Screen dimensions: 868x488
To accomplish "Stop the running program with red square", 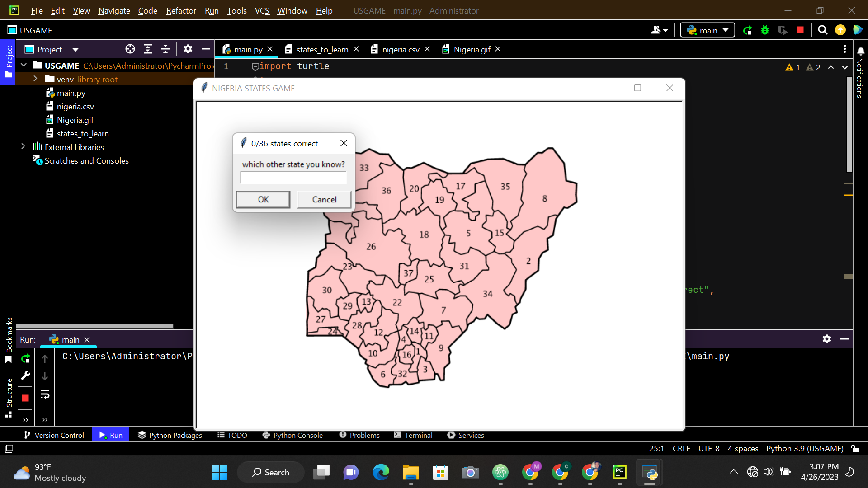I will pyautogui.click(x=800, y=30).
